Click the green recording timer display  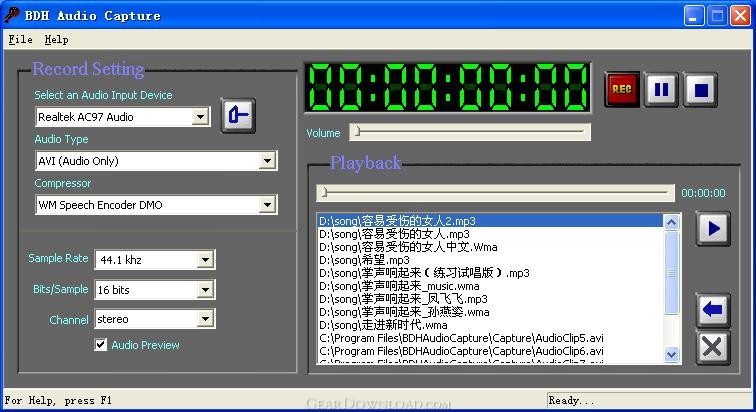[447, 88]
